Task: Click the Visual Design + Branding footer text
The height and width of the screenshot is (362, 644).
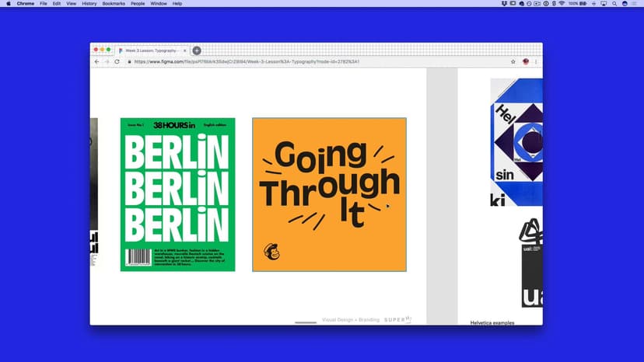Action: click(x=350, y=320)
